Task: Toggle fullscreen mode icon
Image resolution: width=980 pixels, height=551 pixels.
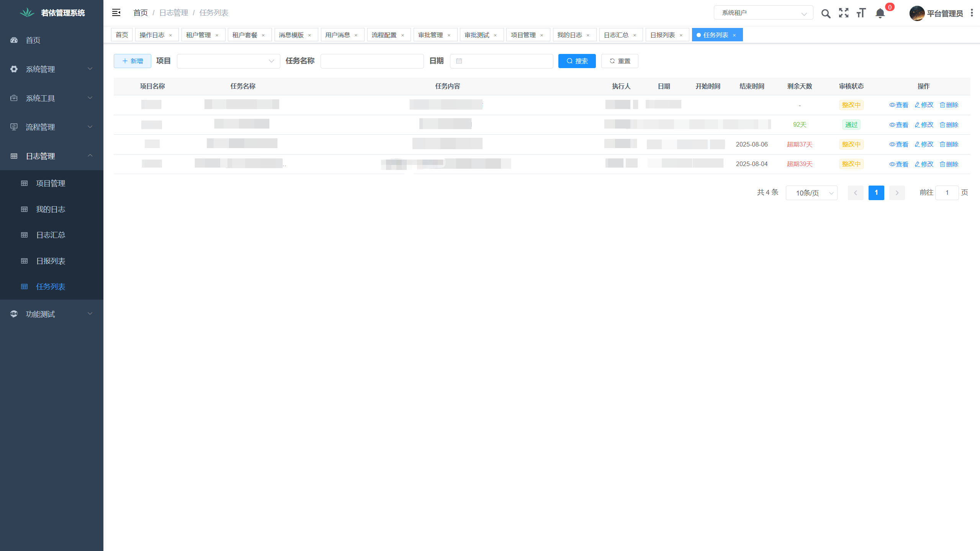Action: pos(844,13)
